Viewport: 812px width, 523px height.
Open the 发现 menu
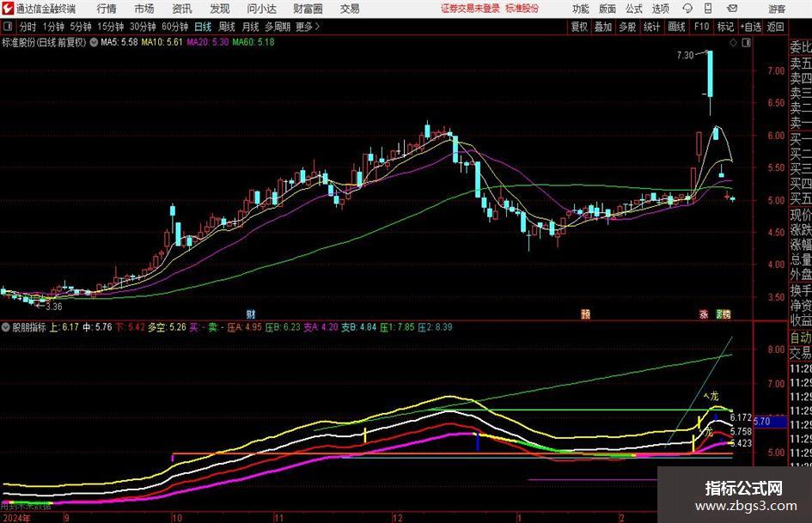220,9
